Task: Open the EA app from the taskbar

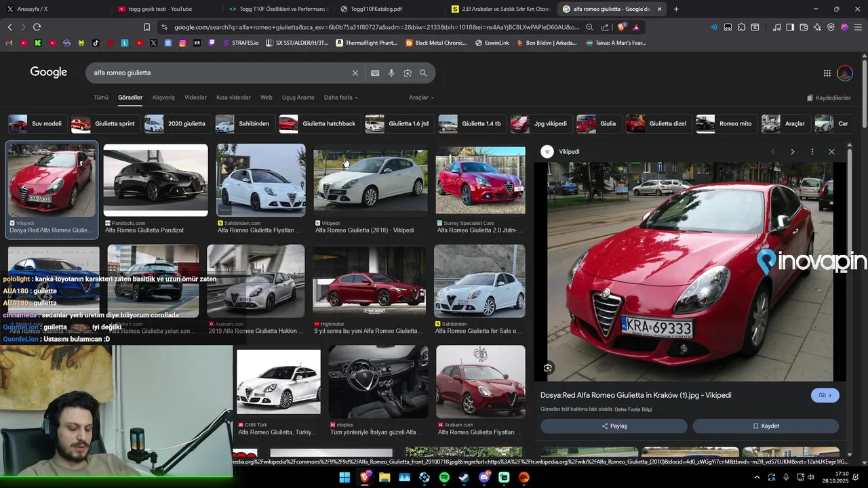Action: coord(524,477)
